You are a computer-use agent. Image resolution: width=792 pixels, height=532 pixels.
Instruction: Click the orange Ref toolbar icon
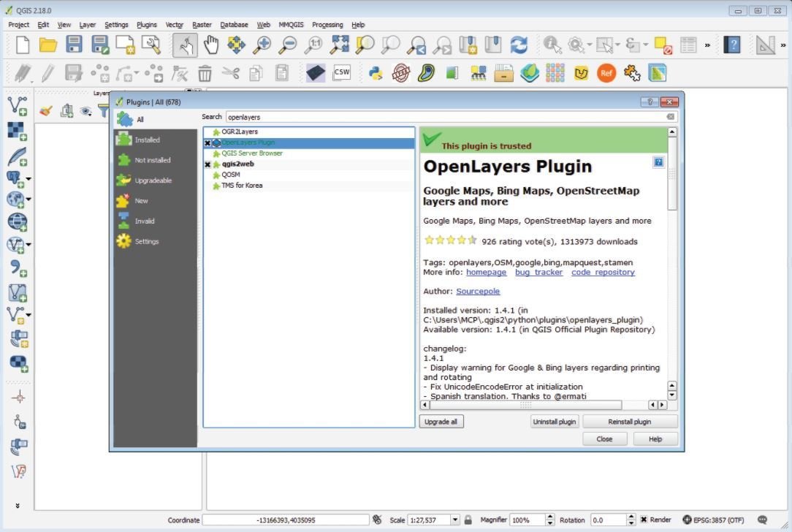(606, 73)
